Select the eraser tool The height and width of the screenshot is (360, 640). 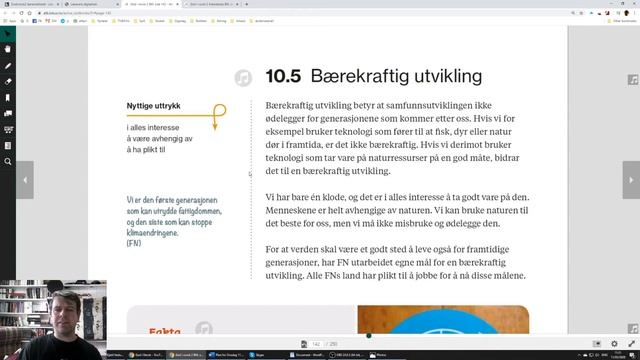(8, 82)
